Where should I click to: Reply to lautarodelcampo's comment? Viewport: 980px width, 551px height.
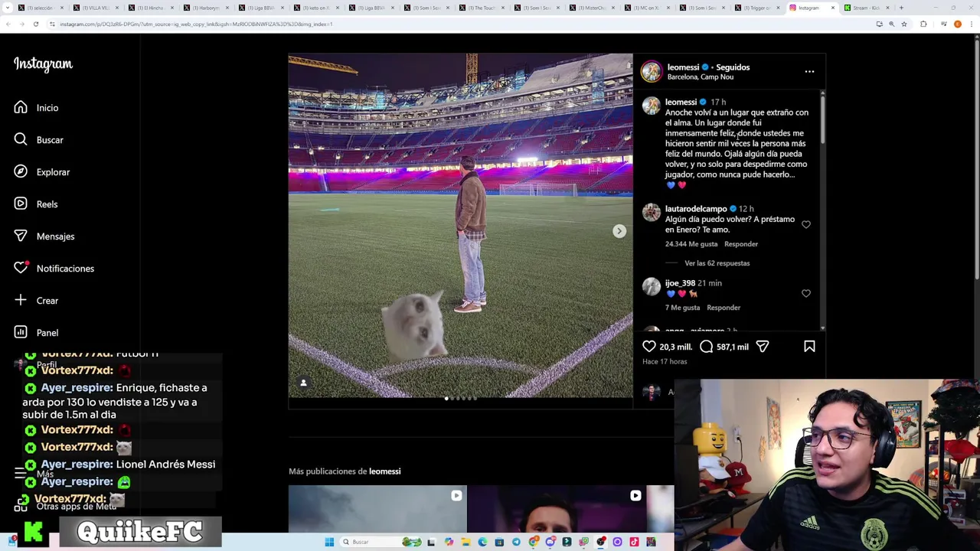pyautogui.click(x=741, y=244)
